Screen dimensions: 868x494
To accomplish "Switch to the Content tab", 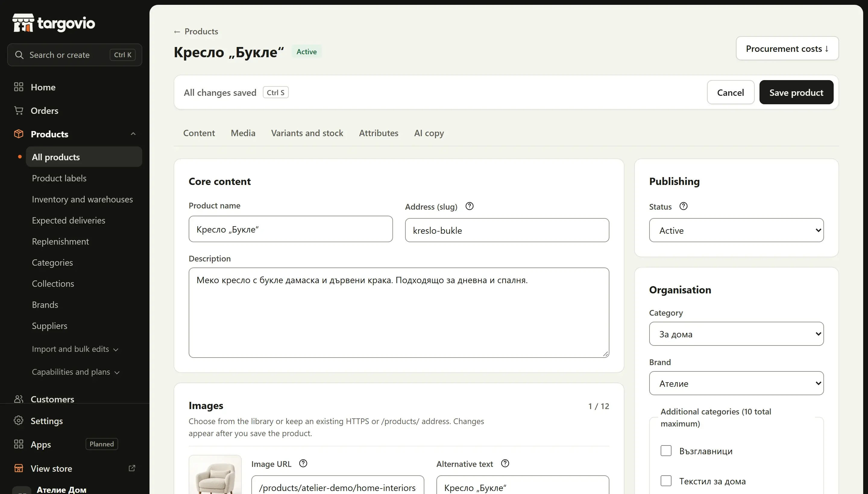I will (x=199, y=133).
